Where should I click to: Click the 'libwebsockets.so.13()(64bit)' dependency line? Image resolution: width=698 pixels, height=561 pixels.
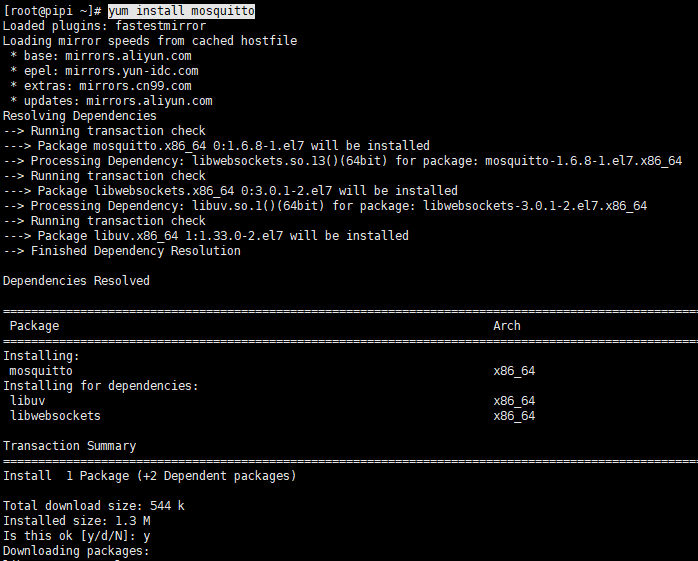(342, 161)
